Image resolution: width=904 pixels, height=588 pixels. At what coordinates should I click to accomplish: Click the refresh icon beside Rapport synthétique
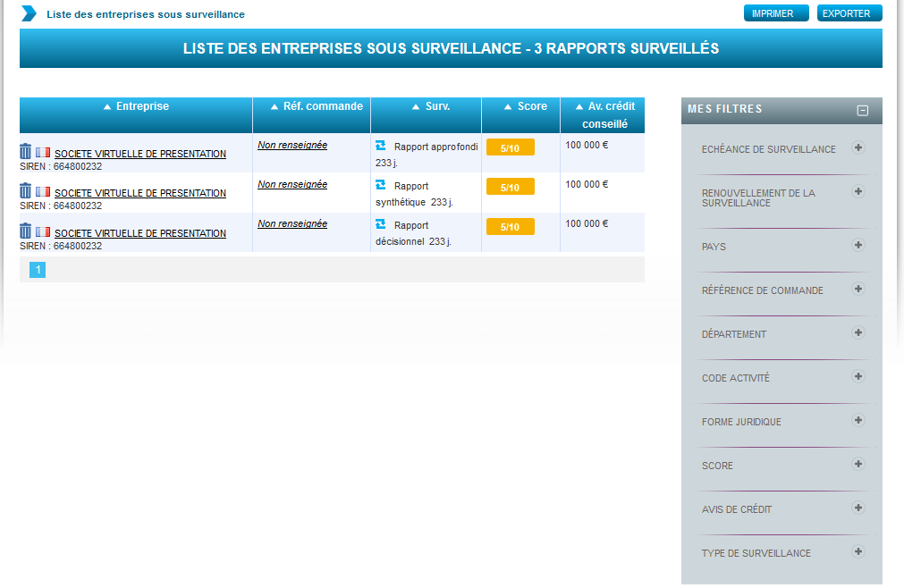coord(381,185)
